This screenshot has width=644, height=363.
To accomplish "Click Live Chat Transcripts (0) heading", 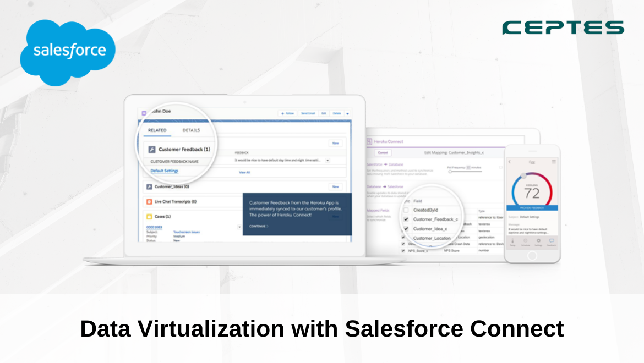I will click(176, 201).
